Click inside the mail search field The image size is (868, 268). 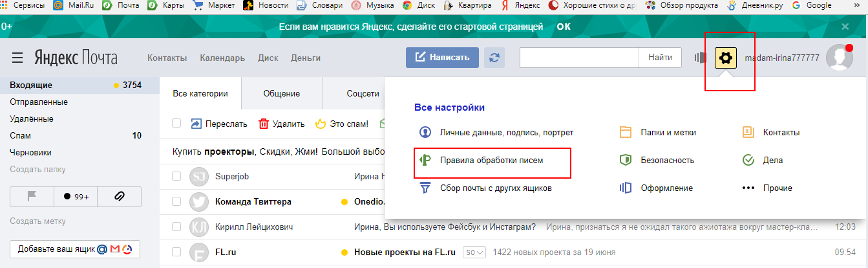(x=580, y=58)
